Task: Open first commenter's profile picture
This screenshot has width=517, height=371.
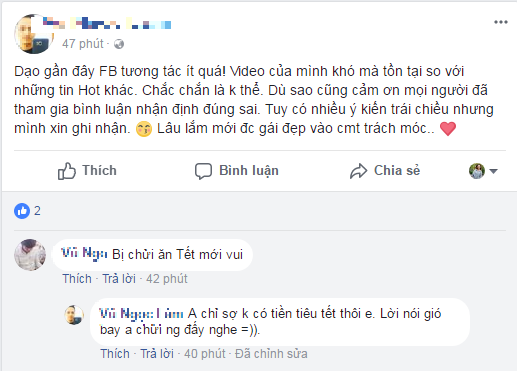Action: tap(30, 255)
